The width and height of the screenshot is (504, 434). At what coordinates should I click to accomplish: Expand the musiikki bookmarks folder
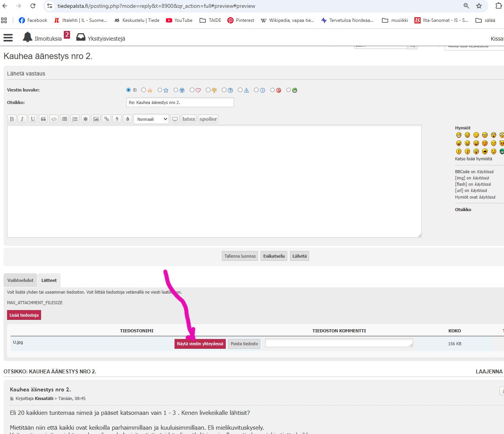pyautogui.click(x=395, y=20)
